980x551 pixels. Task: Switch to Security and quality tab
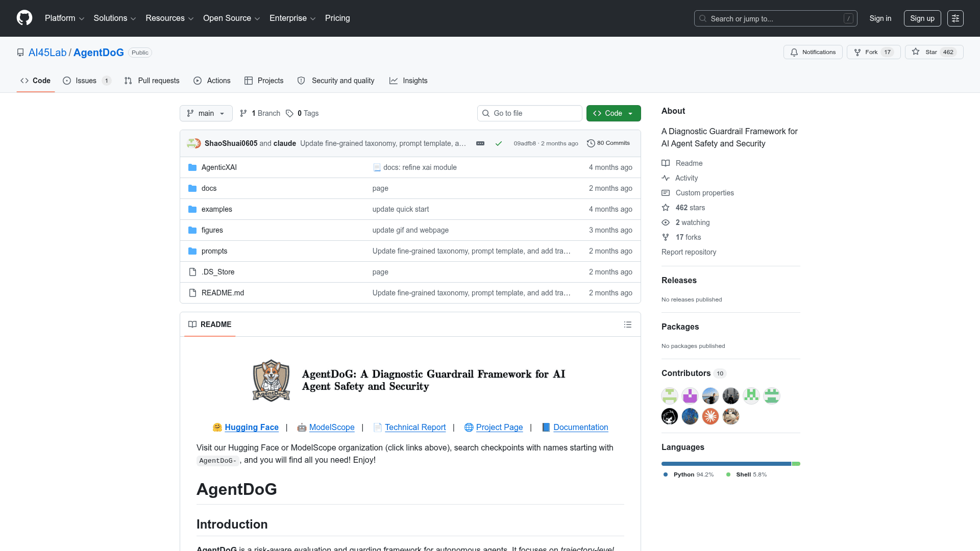tap(336, 81)
